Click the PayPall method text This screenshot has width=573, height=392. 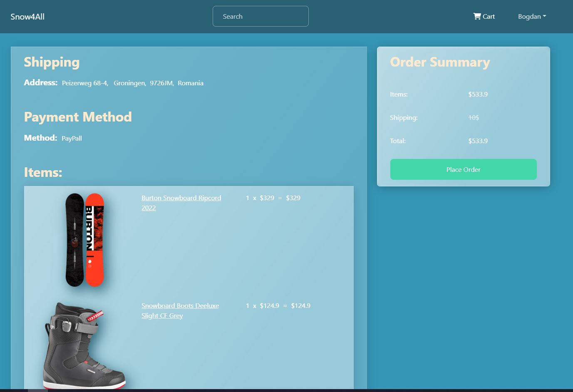(72, 138)
